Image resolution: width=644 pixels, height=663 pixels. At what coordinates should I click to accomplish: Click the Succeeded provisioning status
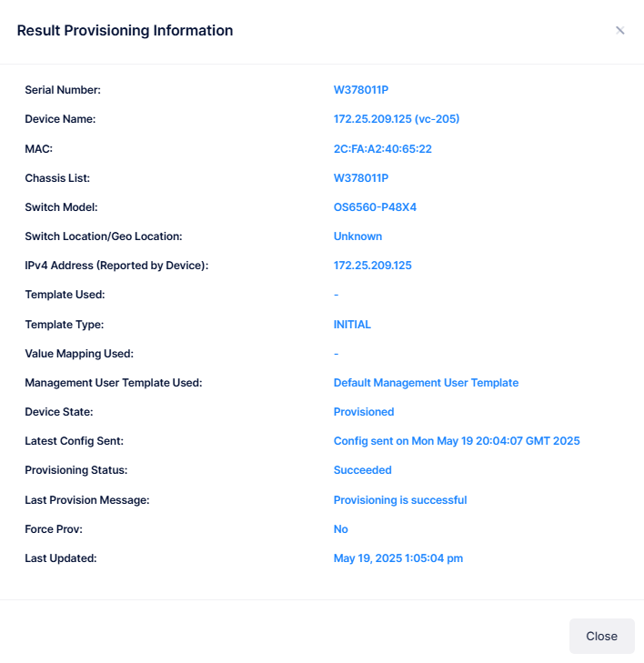point(362,470)
